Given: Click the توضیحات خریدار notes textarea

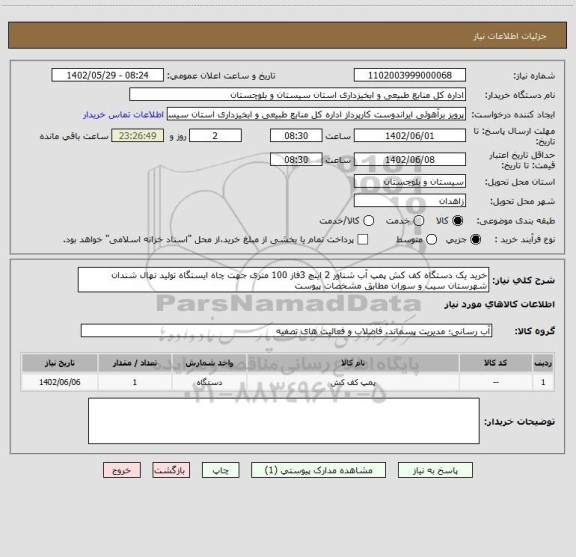Looking at the screenshot, I should [x=284, y=421].
